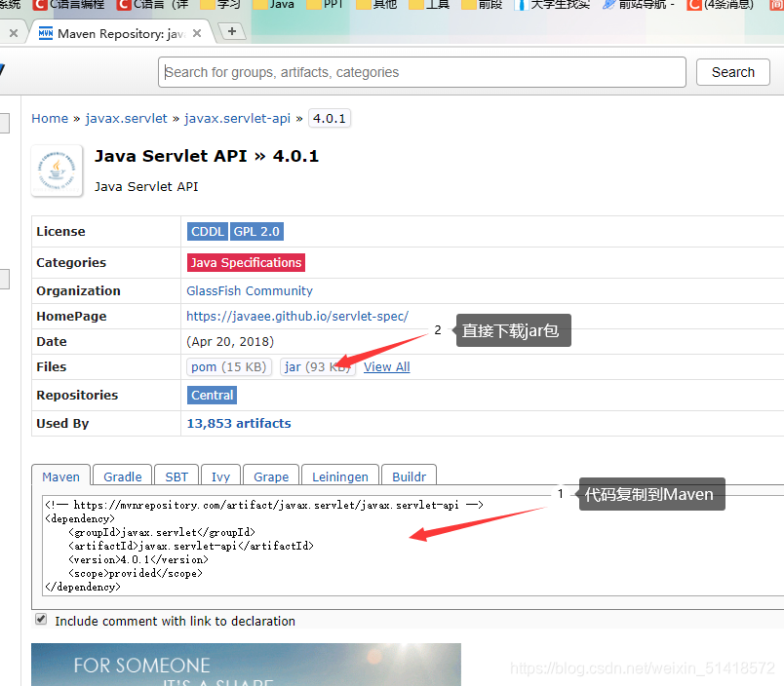Switch to the Gradle tab
The image size is (784, 686).
[123, 476]
